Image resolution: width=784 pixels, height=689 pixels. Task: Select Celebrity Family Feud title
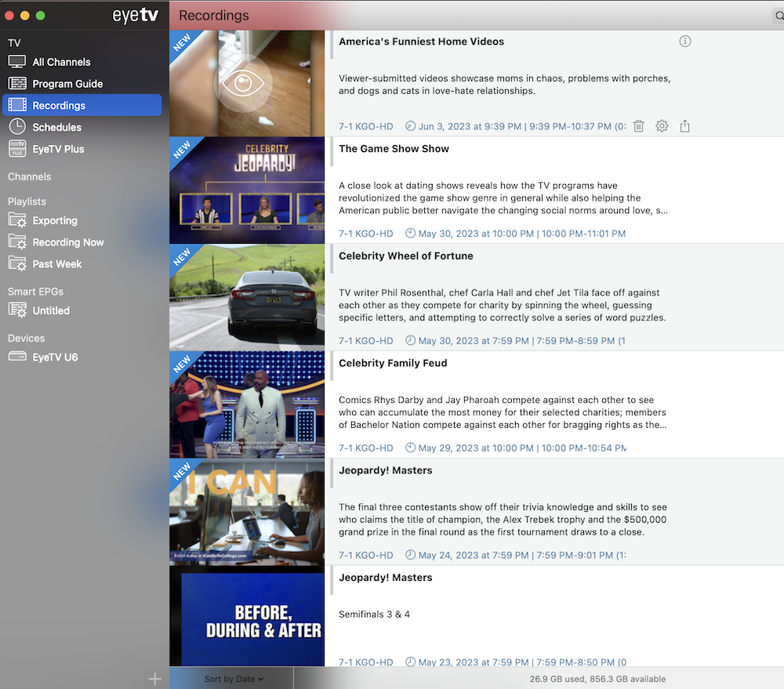point(393,363)
